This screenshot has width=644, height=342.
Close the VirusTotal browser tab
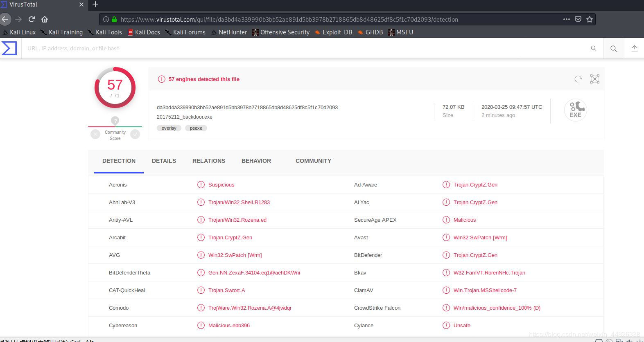(81, 4)
